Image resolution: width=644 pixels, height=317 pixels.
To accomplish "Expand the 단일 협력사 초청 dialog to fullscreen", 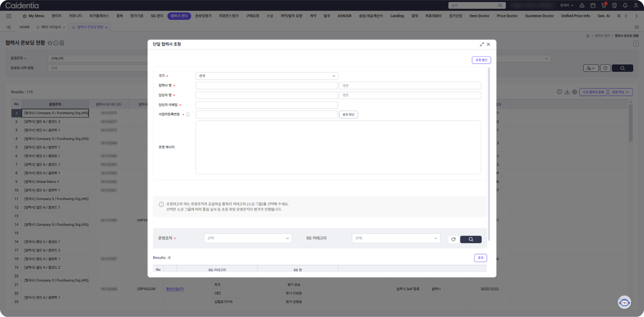I will (x=482, y=44).
